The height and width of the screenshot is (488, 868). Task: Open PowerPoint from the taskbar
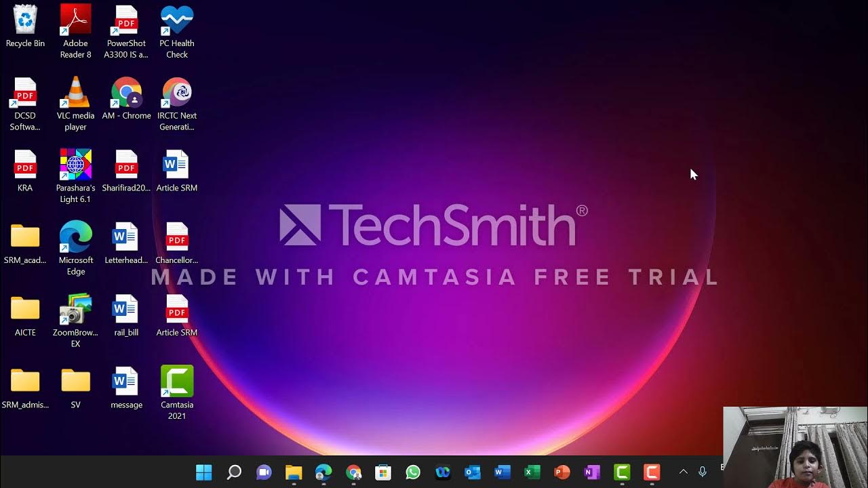pos(562,472)
